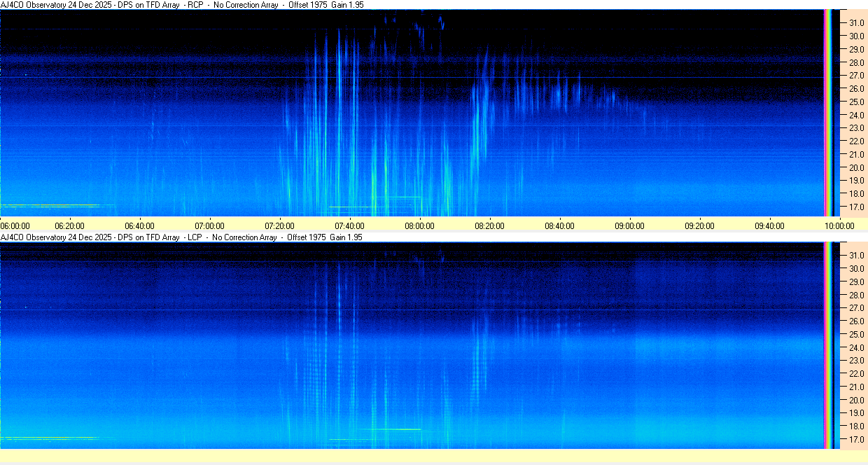This screenshot has height=465, width=868.
Task: Click the rainbow color scale bar in LCP panel
Action: pyautogui.click(x=828, y=345)
